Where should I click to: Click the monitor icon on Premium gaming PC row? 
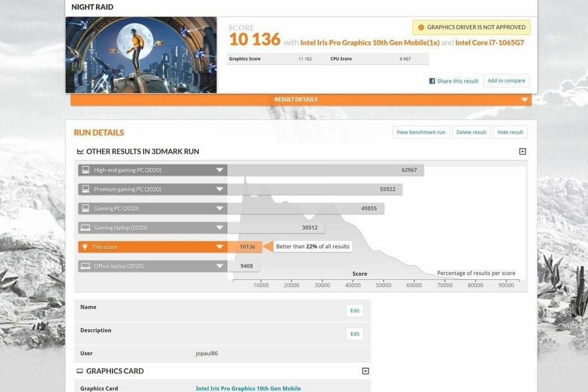tap(86, 189)
